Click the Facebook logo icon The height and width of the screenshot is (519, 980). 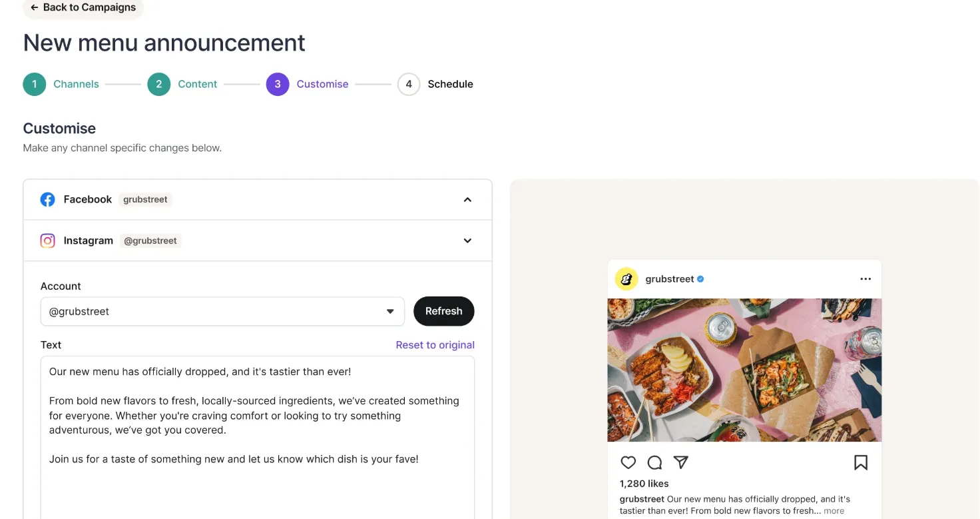click(x=47, y=199)
